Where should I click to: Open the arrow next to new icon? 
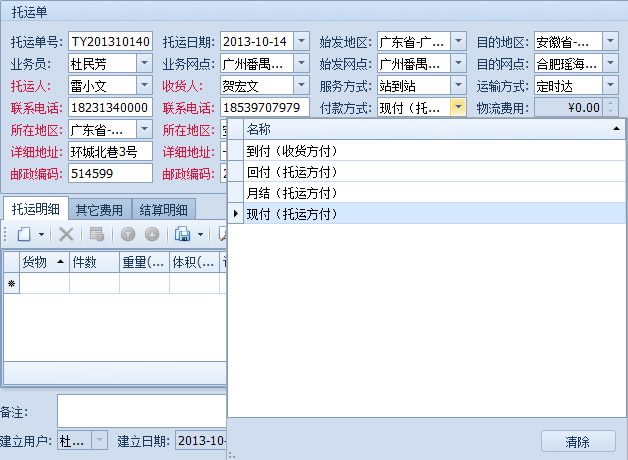(x=41, y=234)
